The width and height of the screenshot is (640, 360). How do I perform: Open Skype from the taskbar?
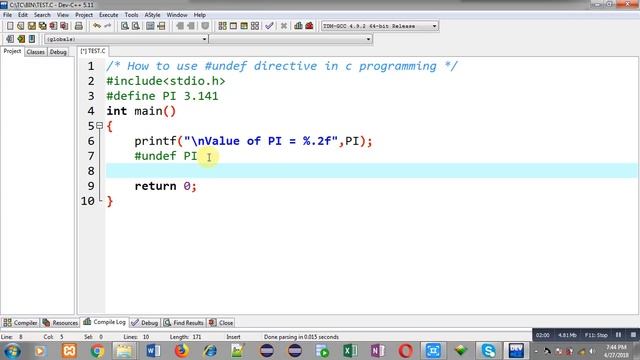point(488,351)
